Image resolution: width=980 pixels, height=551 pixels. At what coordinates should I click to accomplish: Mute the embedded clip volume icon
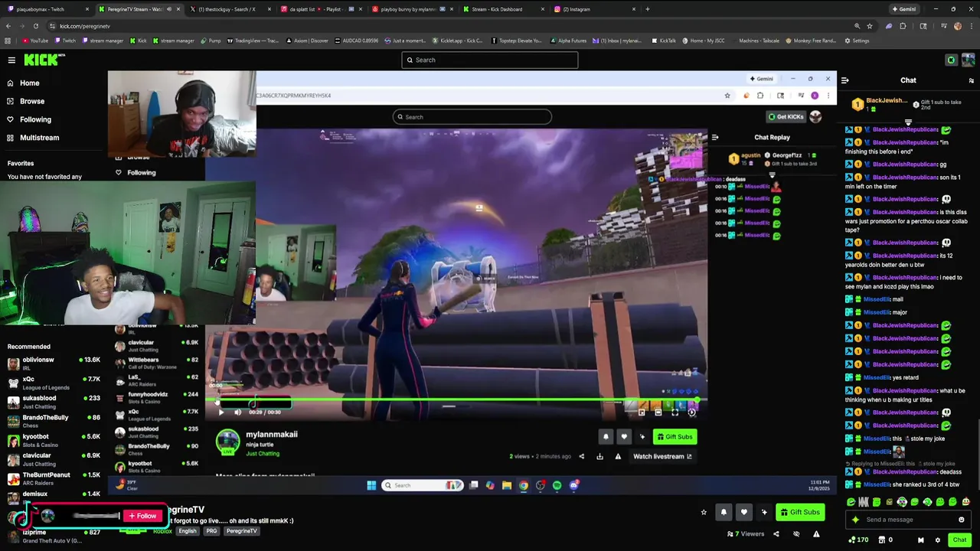click(x=237, y=412)
